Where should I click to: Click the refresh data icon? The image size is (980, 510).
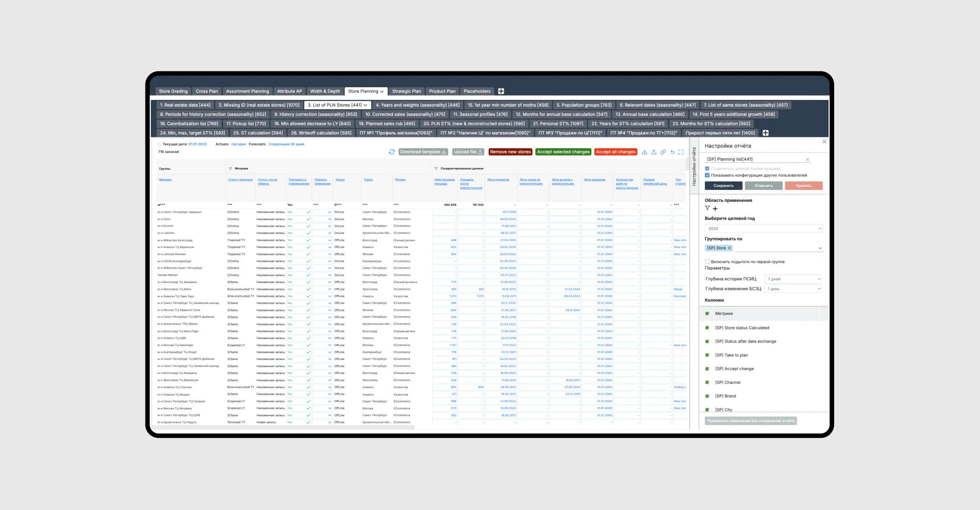click(x=392, y=152)
